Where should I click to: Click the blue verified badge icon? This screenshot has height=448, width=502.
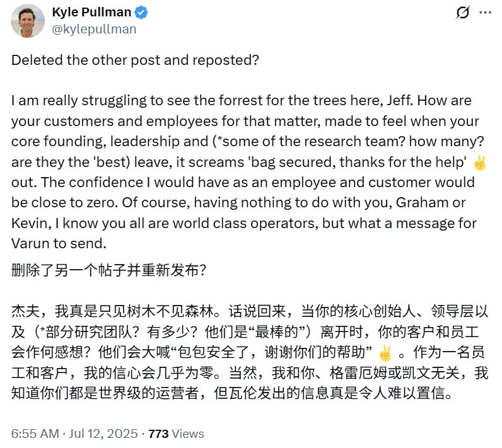[x=142, y=13]
